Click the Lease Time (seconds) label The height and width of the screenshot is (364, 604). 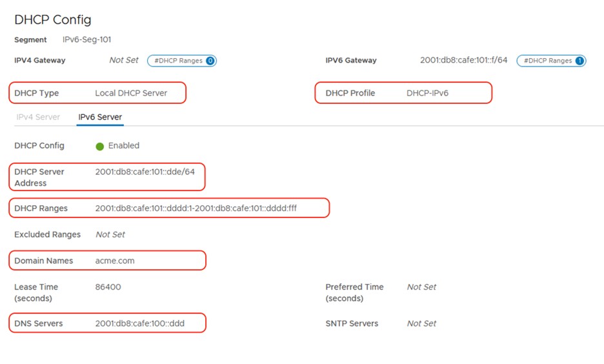(x=36, y=293)
